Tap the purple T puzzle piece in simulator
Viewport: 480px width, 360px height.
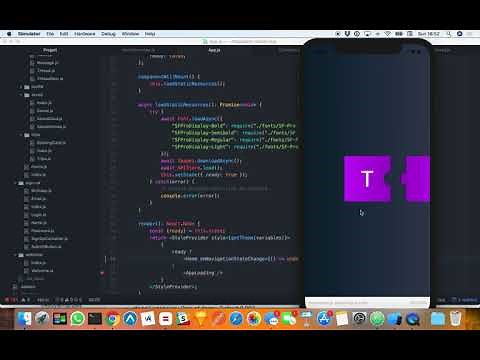tap(367, 179)
